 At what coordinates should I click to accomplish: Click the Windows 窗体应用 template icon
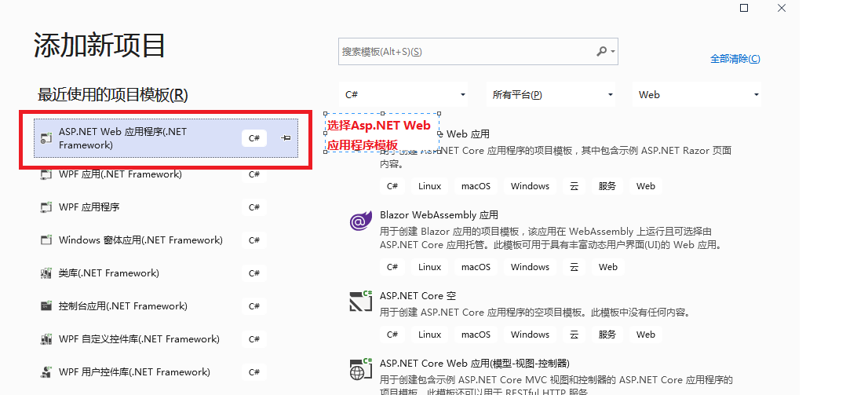(x=46, y=240)
